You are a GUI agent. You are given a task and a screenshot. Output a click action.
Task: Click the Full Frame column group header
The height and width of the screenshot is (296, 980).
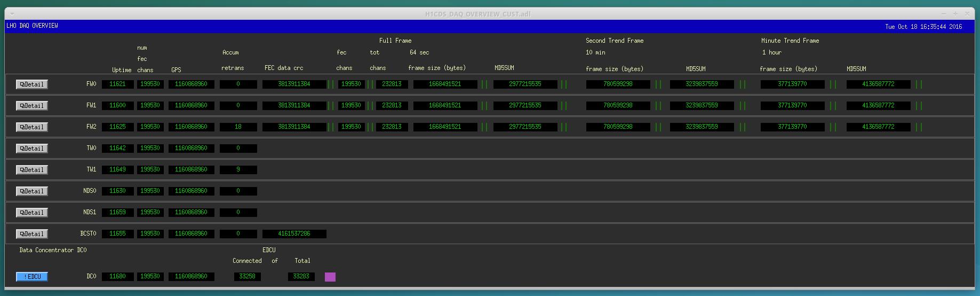(x=395, y=41)
